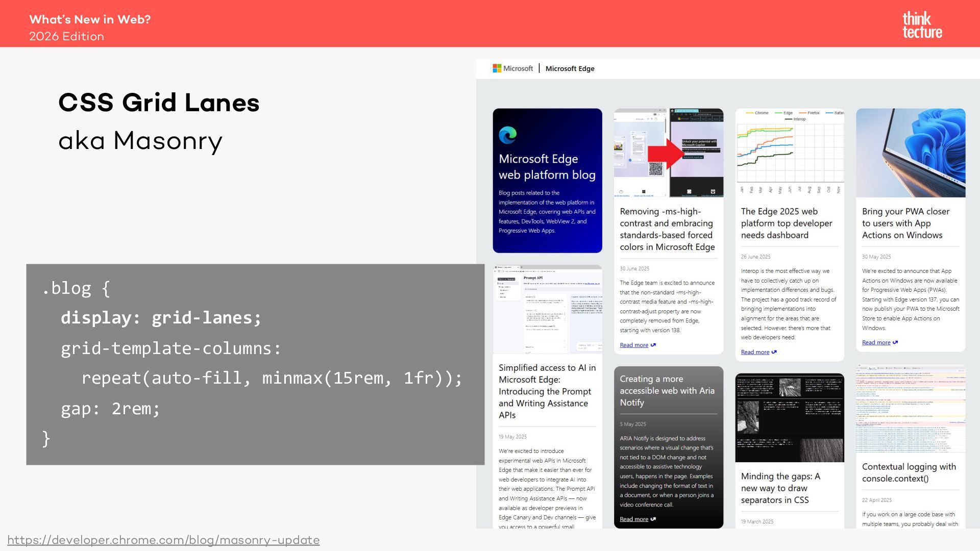Click external-link icon after Aria Notify Read more

(x=653, y=519)
